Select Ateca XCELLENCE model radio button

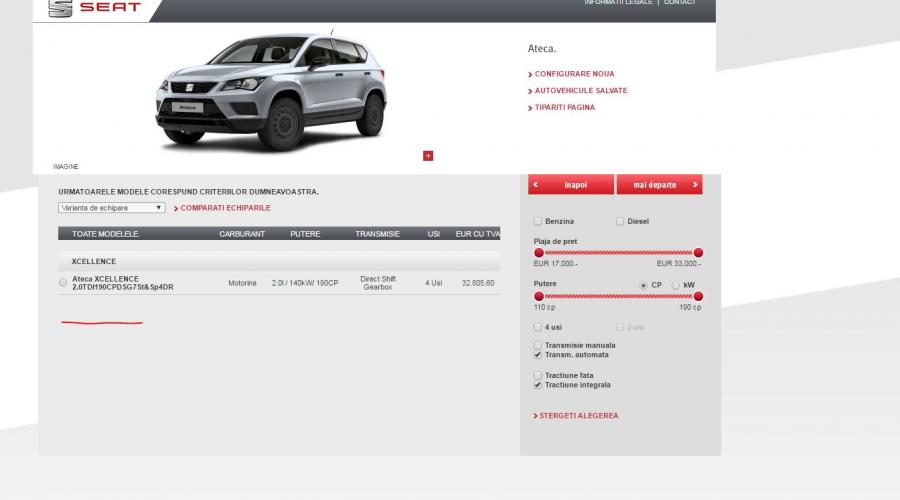click(x=63, y=283)
